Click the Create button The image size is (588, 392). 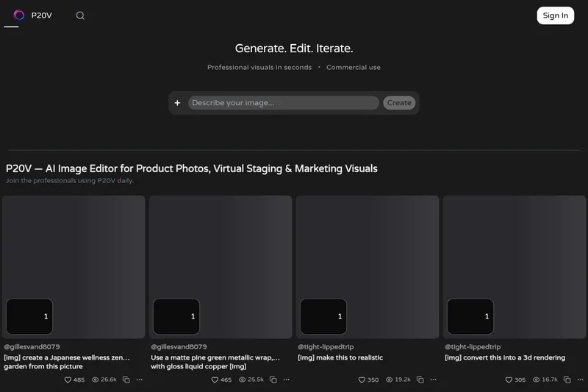point(399,103)
